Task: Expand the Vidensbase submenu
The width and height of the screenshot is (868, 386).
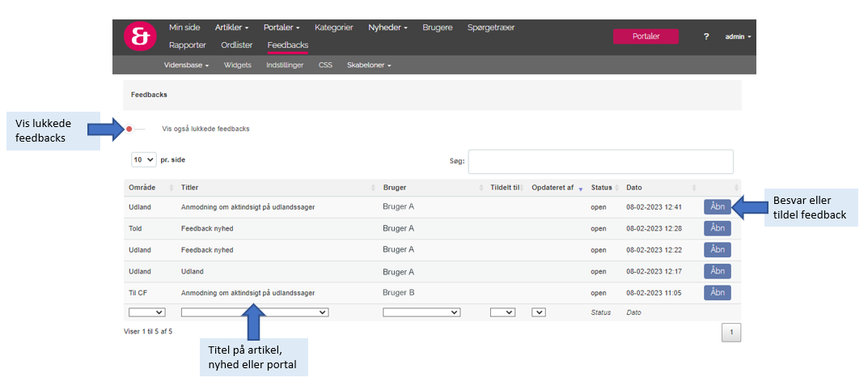Action: pyautogui.click(x=186, y=65)
